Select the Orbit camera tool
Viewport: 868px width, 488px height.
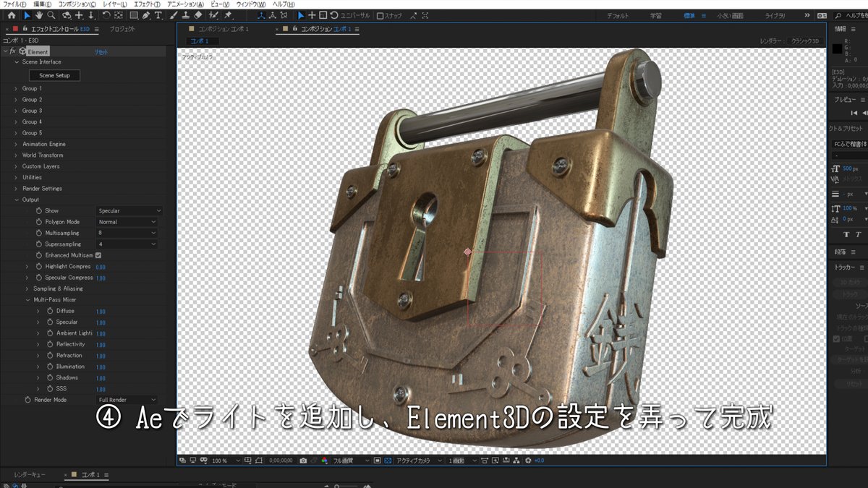point(66,14)
